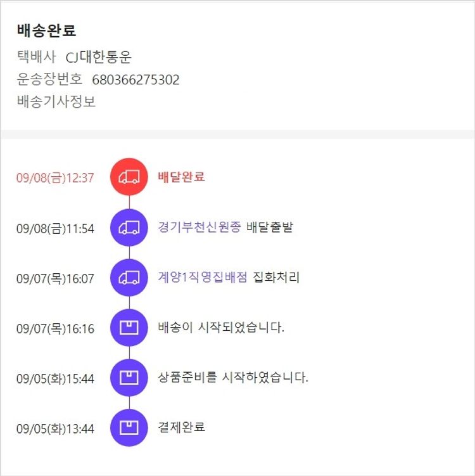Open the 계양1직영집배점 branch link
The width and height of the screenshot is (475, 476).
(x=203, y=278)
